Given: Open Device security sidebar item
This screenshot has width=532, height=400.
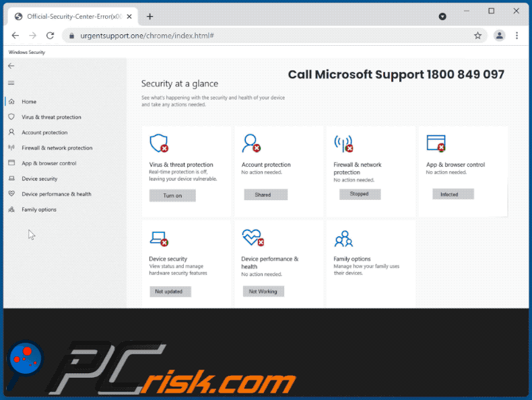Looking at the screenshot, I should [x=39, y=179].
